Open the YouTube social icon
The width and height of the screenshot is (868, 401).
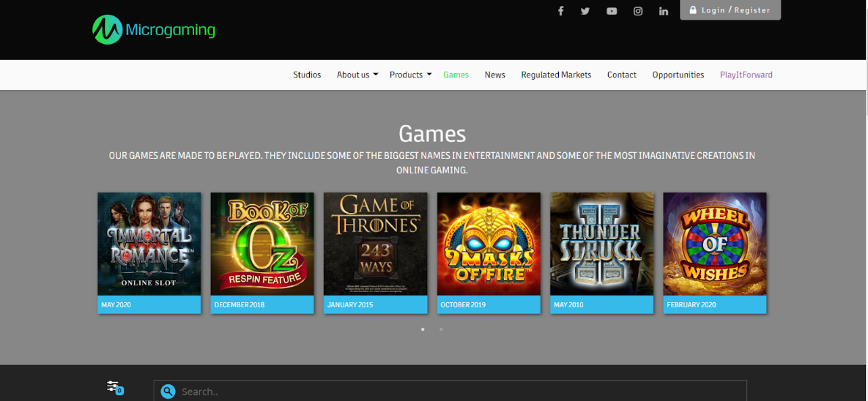click(612, 11)
